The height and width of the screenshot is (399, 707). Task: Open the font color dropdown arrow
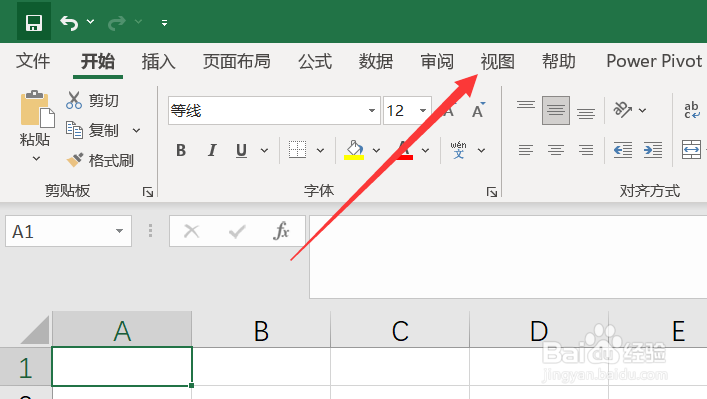[425, 151]
